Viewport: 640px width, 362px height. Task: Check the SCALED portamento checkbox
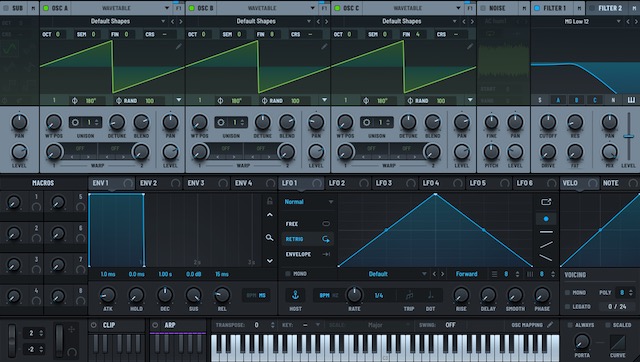click(x=608, y=325)
